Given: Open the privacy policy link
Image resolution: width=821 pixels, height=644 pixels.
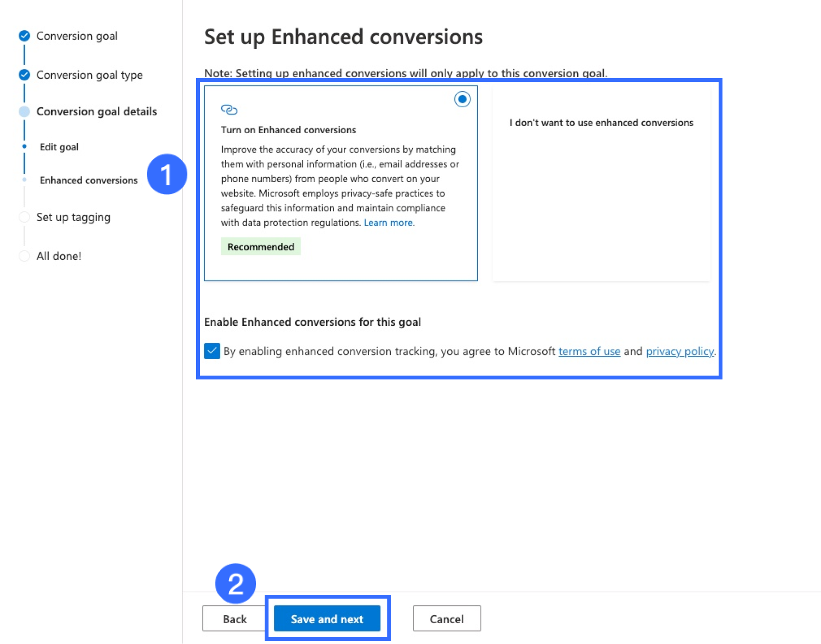Looking at the screenshot, I should point(679,351).
